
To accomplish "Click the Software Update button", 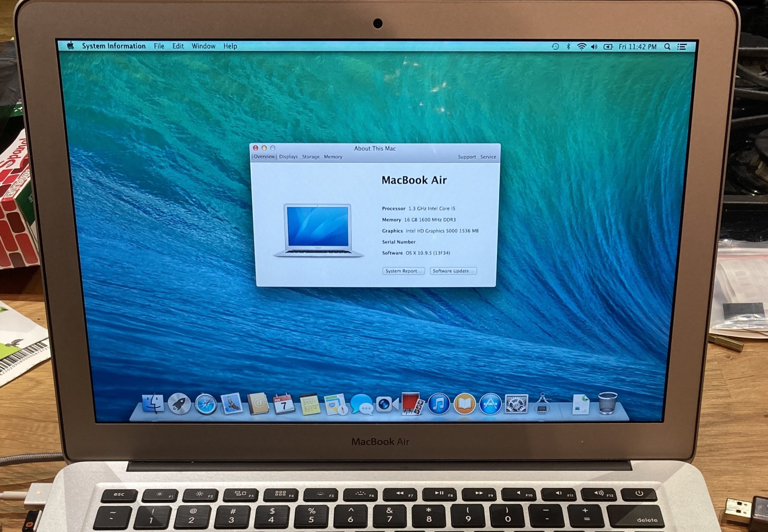I will tap(453, 271).
